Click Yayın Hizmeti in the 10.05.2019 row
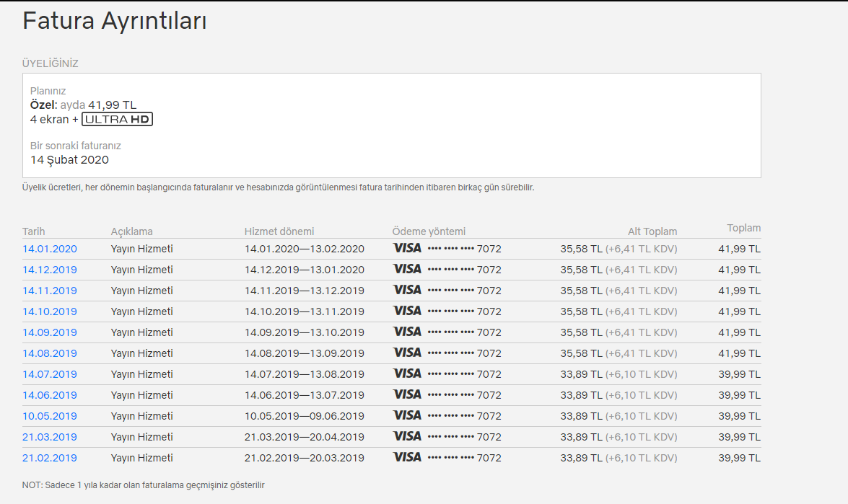Screen dimensions: 848x504 [141, 416]
